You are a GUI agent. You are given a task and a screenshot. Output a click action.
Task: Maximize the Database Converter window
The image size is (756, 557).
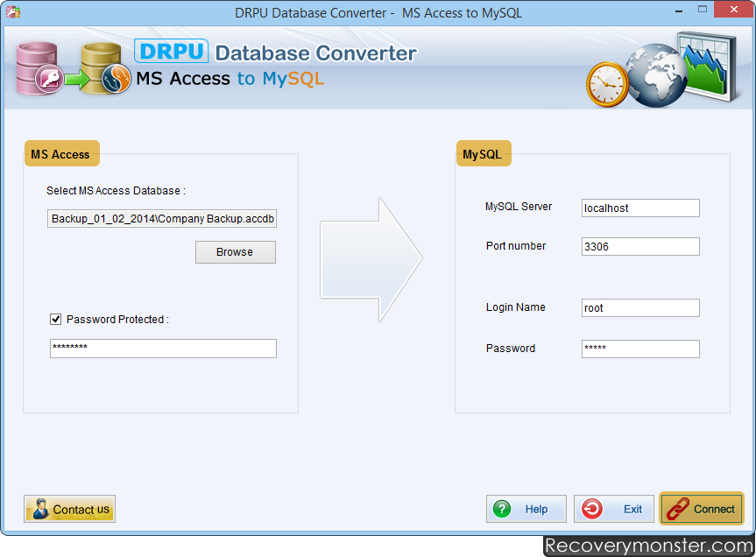(703, 9)
